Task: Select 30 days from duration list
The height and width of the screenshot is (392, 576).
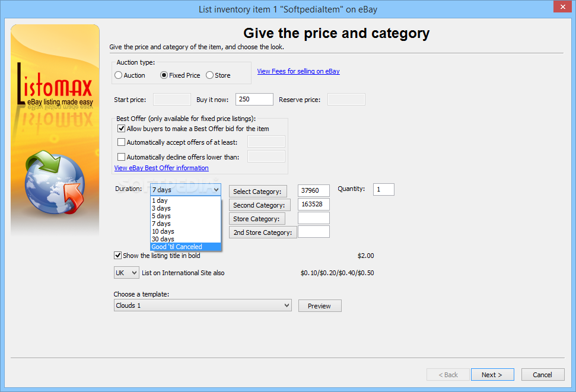Action: click(x=186, y=239)
